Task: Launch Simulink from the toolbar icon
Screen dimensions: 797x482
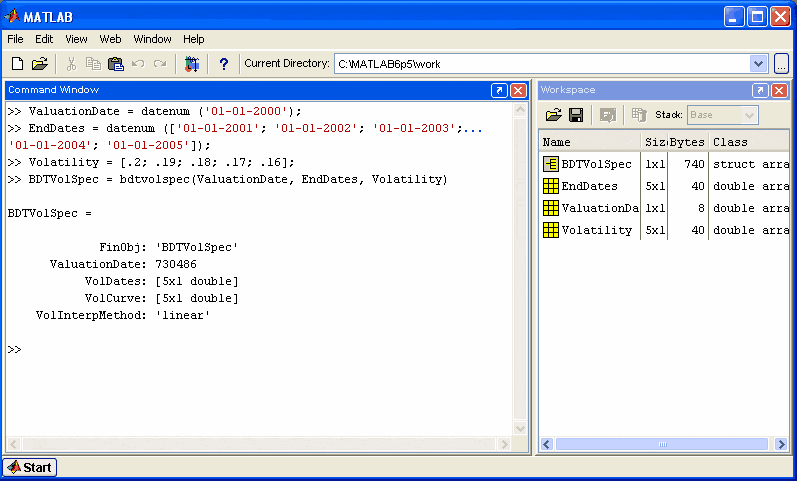Action: tap(192, 64)
